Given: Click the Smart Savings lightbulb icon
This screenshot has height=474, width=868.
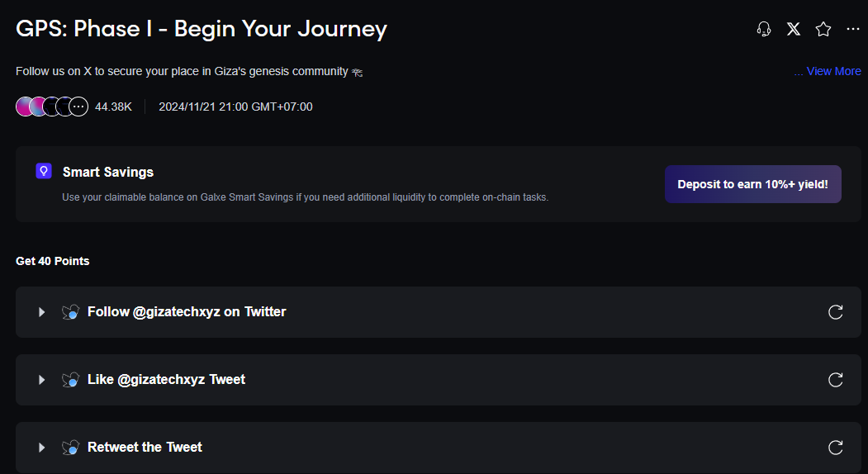Looking at the screenshot, I should click(44, 171).
